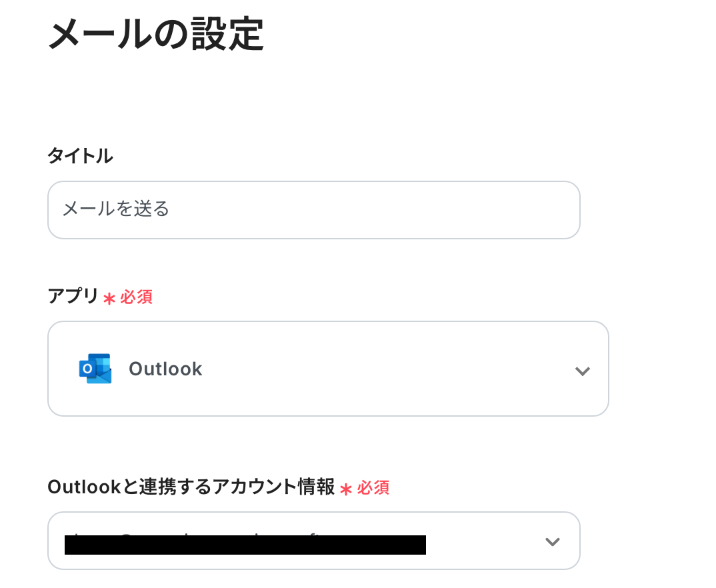
Task: Click the Outlook app icon
Action: (95, 369)
